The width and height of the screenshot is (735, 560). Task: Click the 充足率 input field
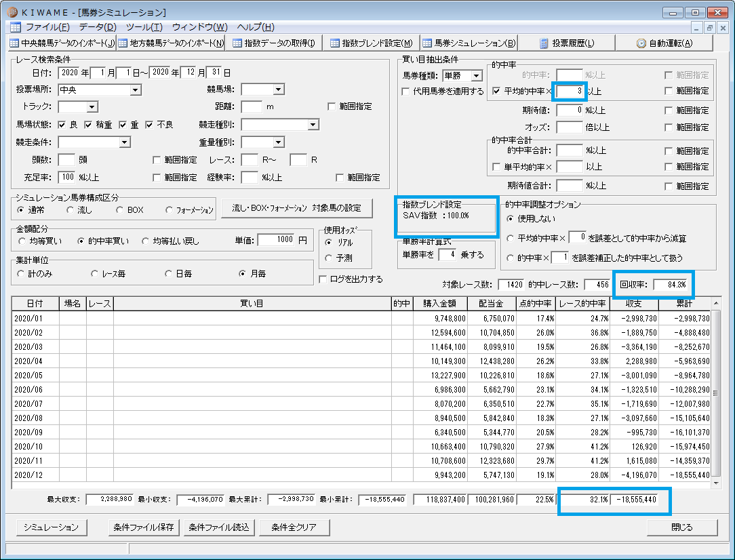click(x=66, y=177)
